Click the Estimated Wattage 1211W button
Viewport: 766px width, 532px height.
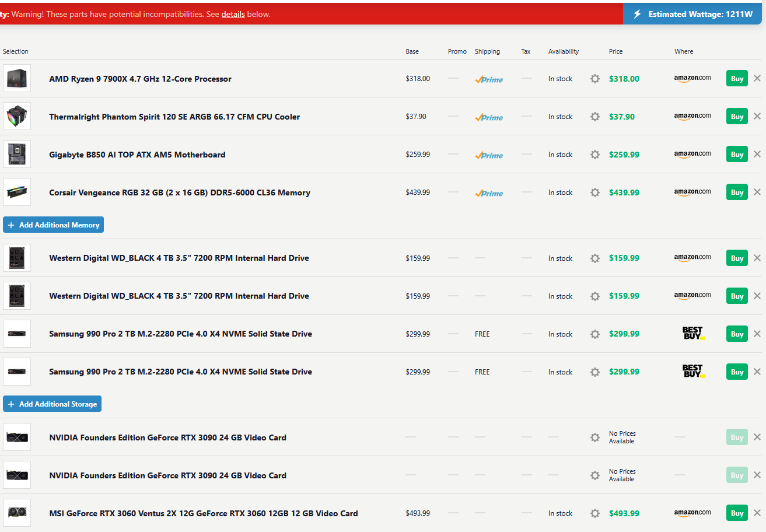point(692,14)
